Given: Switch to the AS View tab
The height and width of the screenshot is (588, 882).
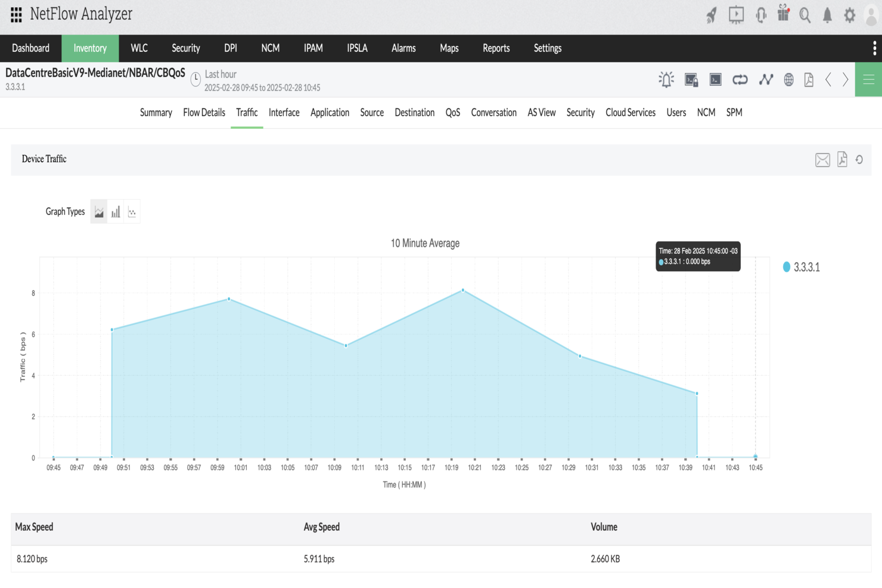Looking at the screenshot, I should 542,113.
